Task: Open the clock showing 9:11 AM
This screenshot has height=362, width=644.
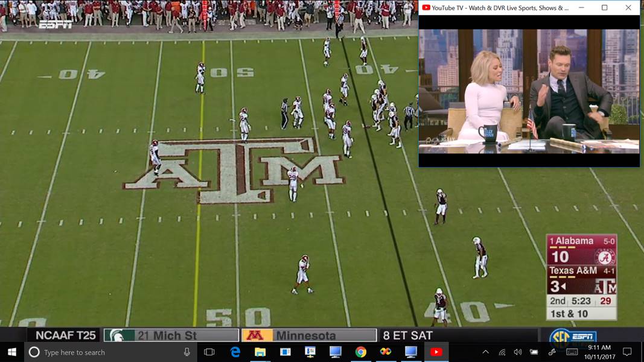Action: [x=600, y=352]
